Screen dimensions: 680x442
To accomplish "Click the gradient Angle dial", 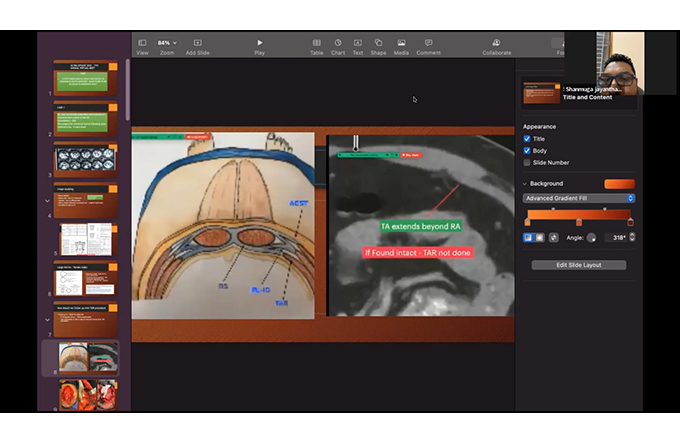I will (x=591, y=238).
